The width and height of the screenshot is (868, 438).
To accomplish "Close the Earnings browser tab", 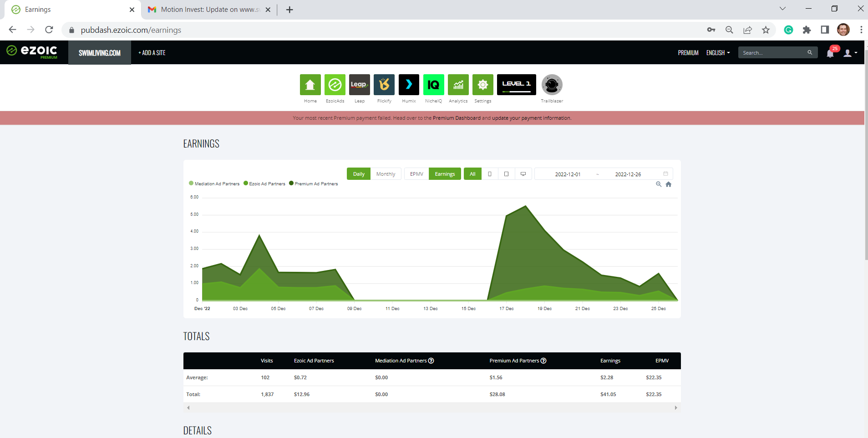I will pyautogui.click(x=132, y=10).
